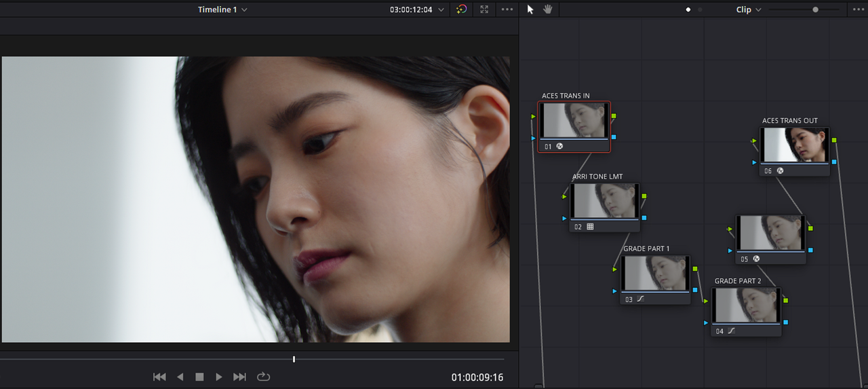Switch to the first node graph page dot

[x=688, y=10]
